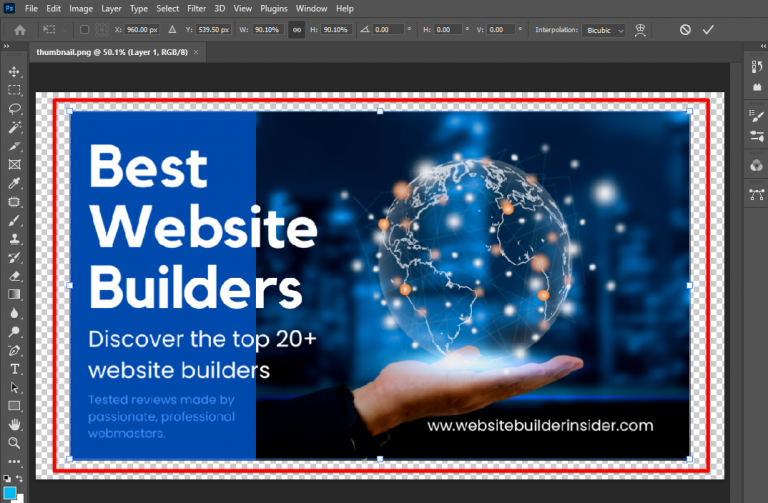Select the Blur droplet tool
Viewport: 768px width, 503px height.
click(14, 313)
